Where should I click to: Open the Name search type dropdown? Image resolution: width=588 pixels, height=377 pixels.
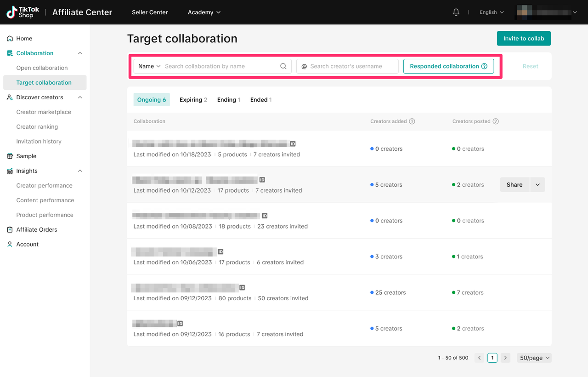[149, 66]
